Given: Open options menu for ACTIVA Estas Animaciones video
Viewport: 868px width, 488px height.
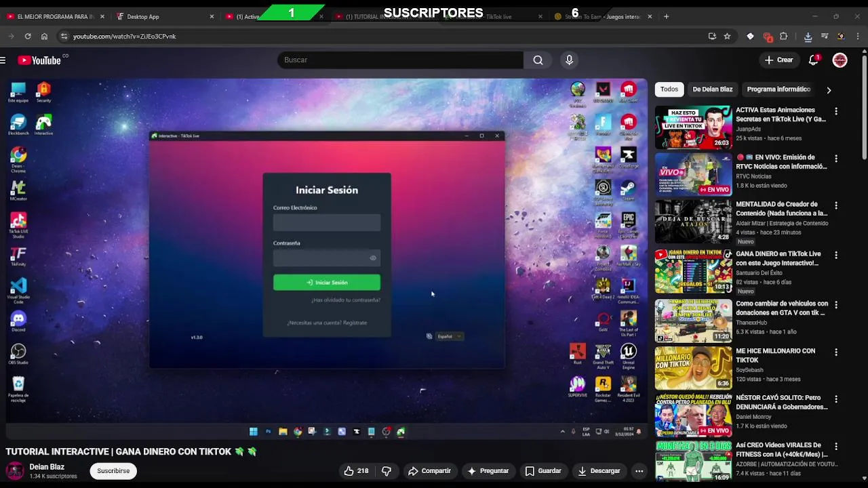Looking at the screenshot, I should pyautogui.click(x=836, y=111).
